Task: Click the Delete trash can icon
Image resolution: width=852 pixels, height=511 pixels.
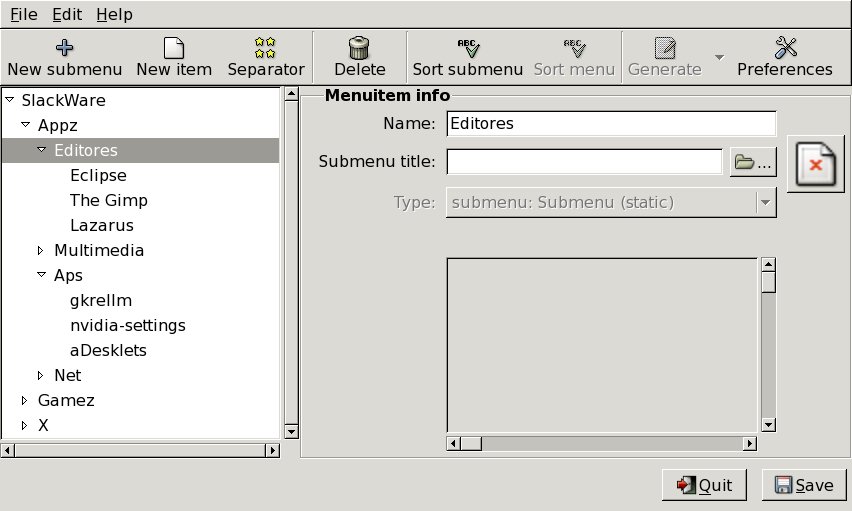Action: click(x=359, y=48)
